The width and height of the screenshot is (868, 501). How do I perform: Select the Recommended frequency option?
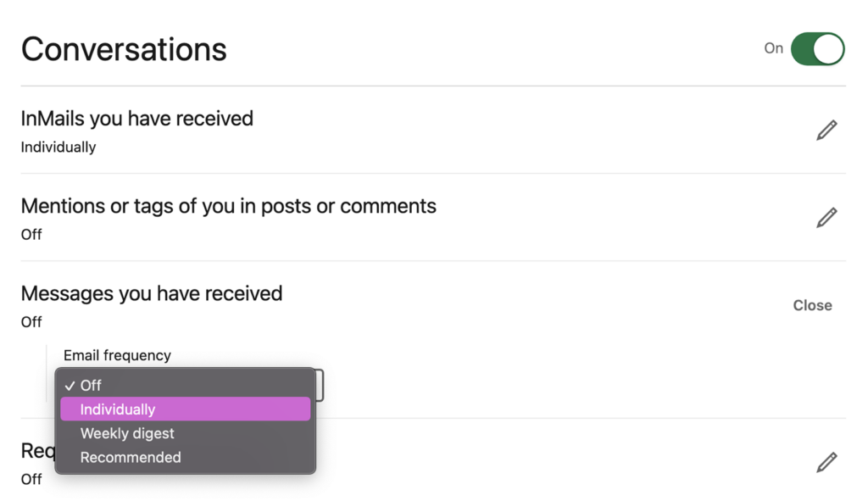pyautogui.click(x=130, y=457)
